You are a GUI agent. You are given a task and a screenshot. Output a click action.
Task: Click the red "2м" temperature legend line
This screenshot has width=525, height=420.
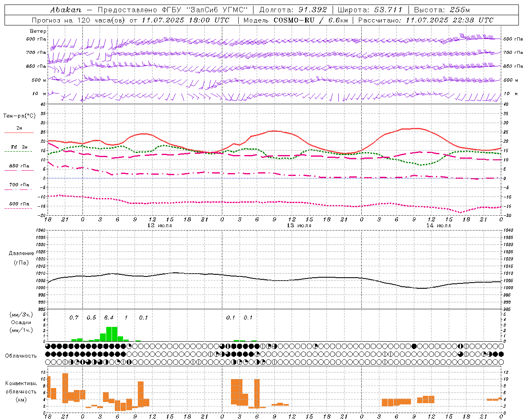click(19, 133)
